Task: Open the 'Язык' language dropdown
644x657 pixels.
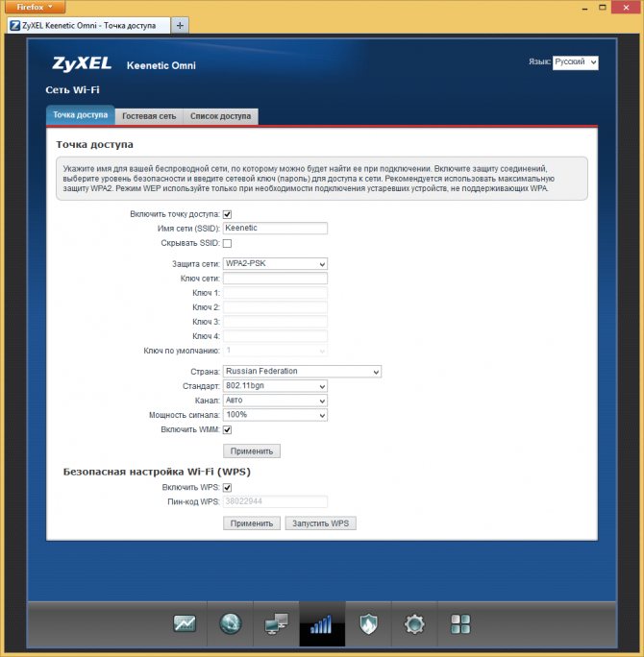Action: (575, 62)
